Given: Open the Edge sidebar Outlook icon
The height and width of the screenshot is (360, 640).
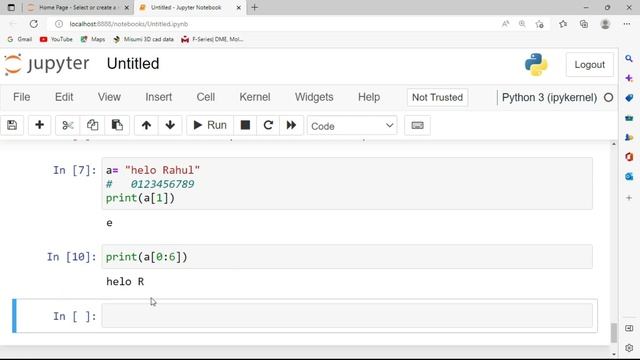Looking at the screenshot, I should 629,176.
